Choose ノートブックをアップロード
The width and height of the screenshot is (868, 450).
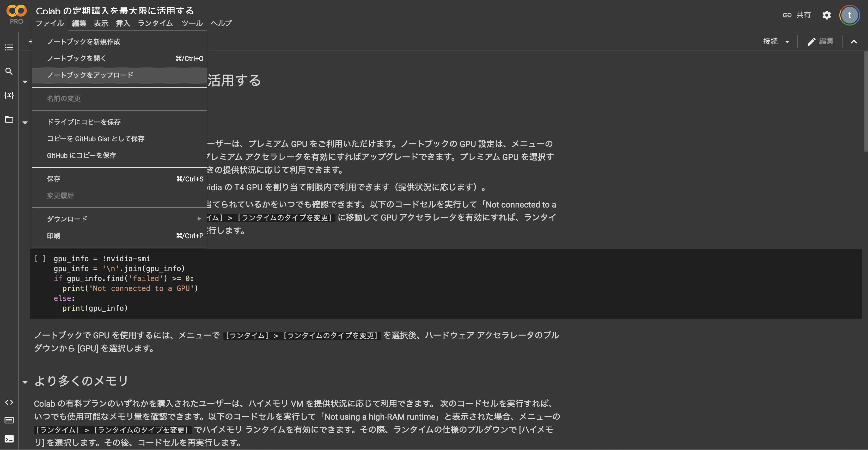[x=120, y=75]
